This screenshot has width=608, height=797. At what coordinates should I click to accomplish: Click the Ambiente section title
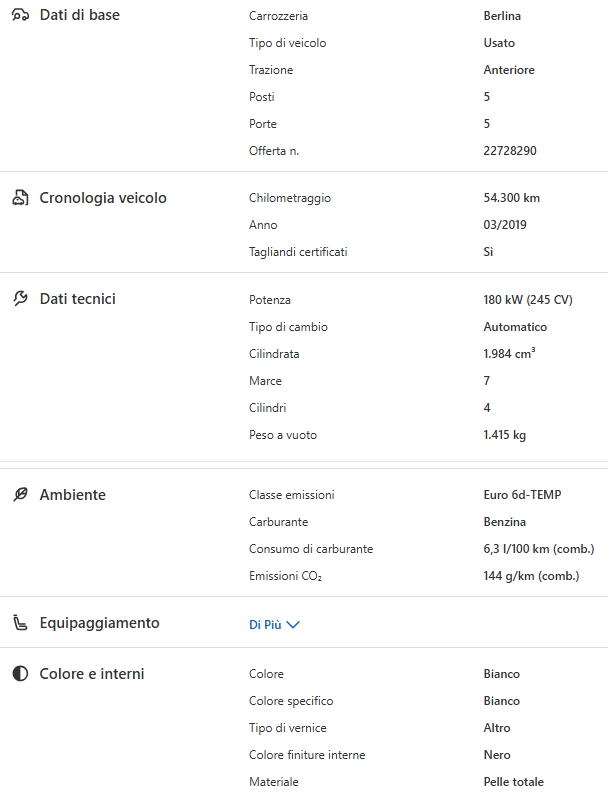(x=72, y=495)
